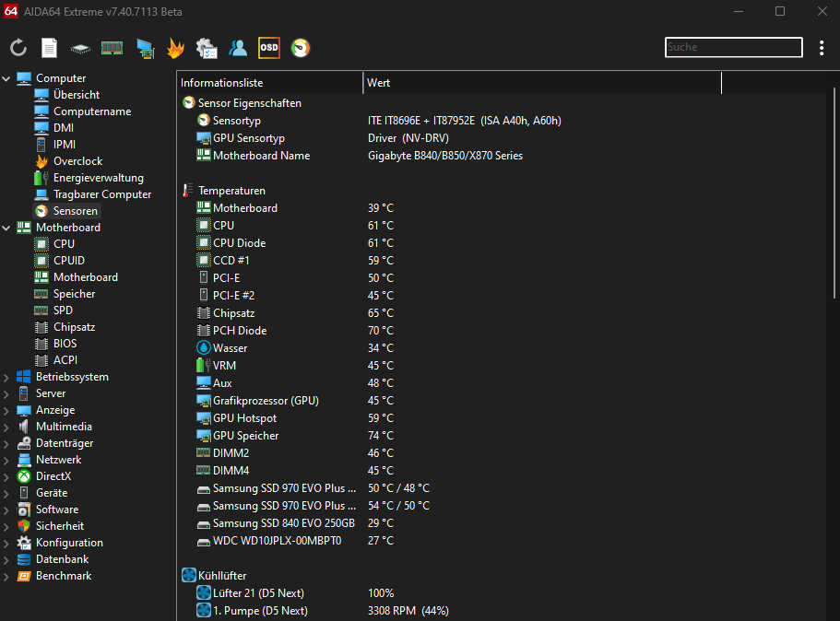The height and width of the screenshot is (621, 840).
Task: Open the Report toolbar icon
Action: 49,48
